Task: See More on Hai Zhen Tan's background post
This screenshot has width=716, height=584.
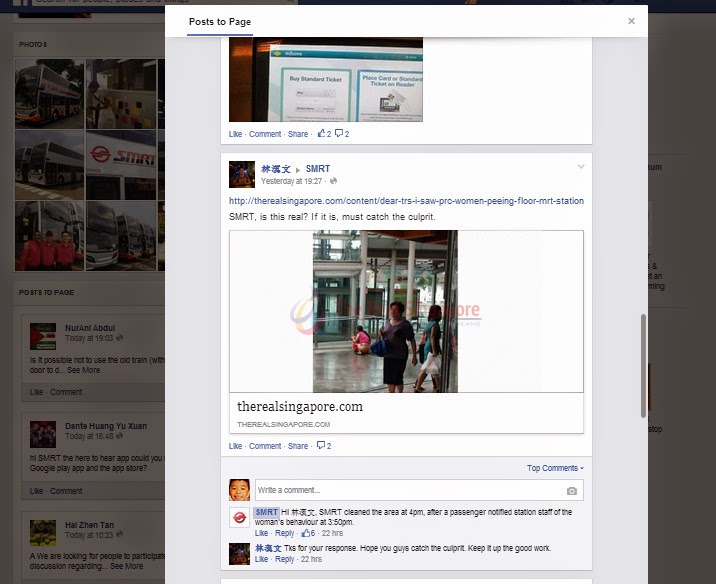Action: click(x=126, y=566)
